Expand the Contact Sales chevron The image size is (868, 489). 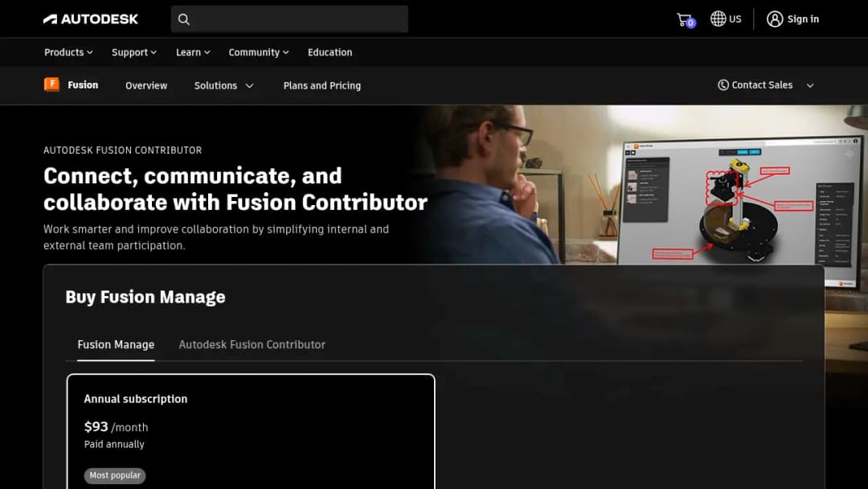pyautogui.click(x=810, y=85)
